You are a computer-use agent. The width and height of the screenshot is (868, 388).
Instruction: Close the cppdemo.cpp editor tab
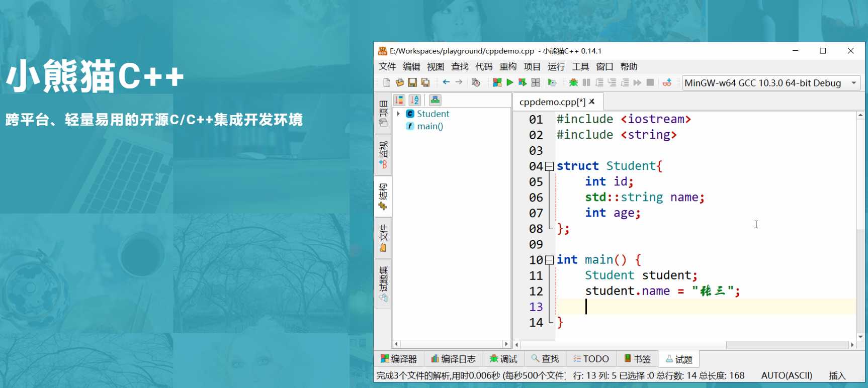point(592,102)
